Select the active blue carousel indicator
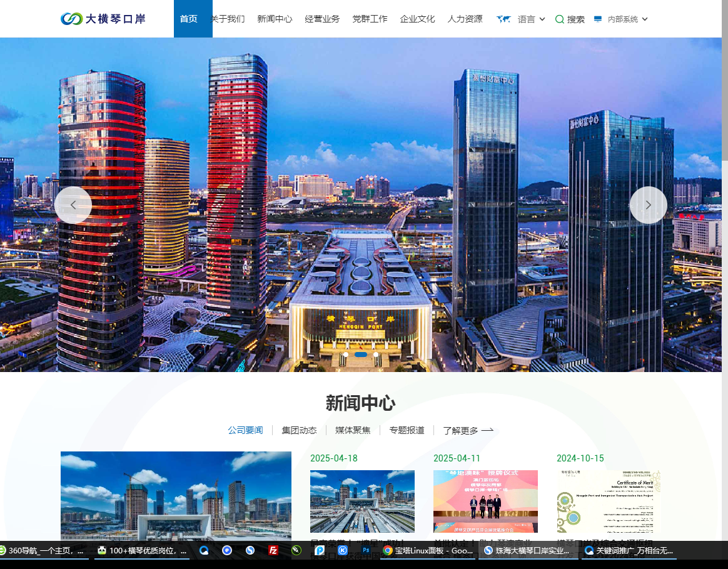This screenshot has width=728, height=569. pos(361,355)
